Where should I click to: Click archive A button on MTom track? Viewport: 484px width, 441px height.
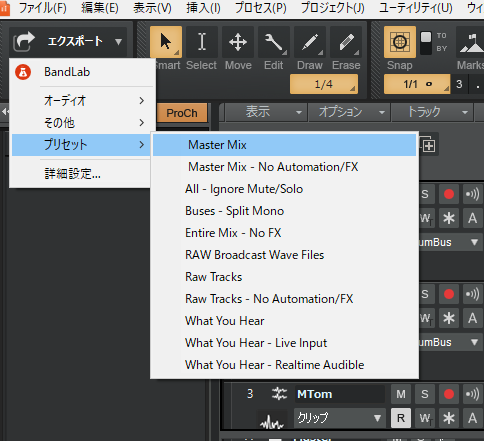click(473, 418)
